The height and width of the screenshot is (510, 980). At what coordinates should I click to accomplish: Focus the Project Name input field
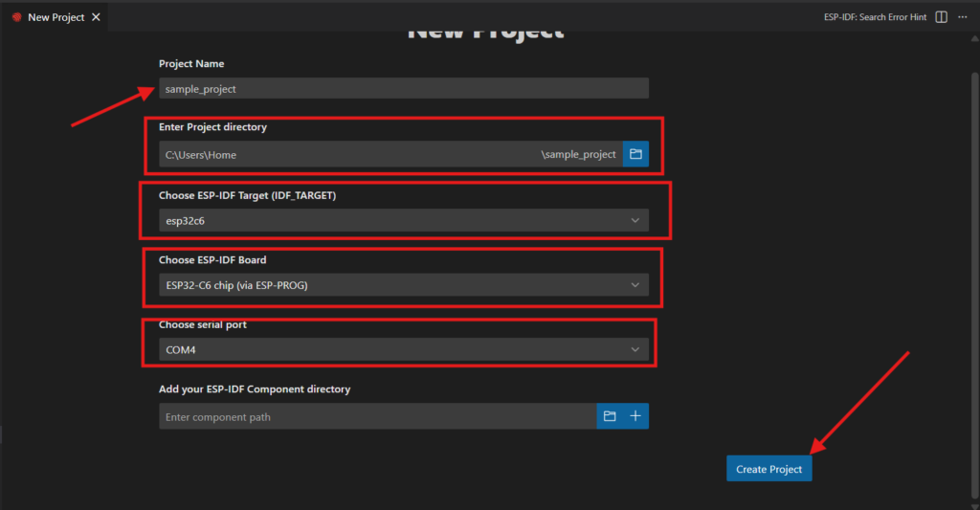pyautogui.click(x=404, y=88)
